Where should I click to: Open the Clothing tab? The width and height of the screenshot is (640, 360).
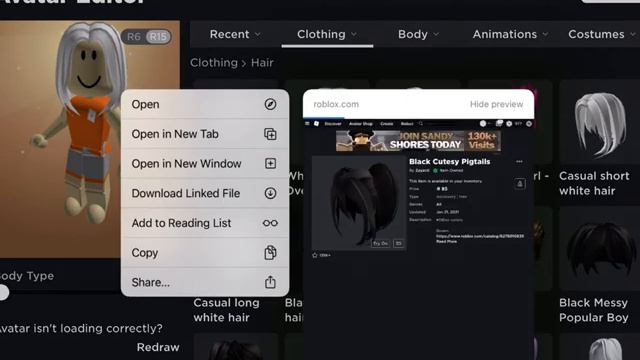[327, 34]
